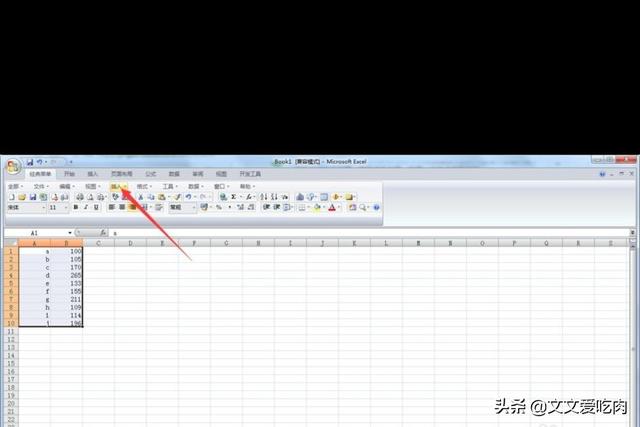The height and width of the screenshot is (427, 640).
Task: Toggle Underline formatting
Action: click(96, 207)
